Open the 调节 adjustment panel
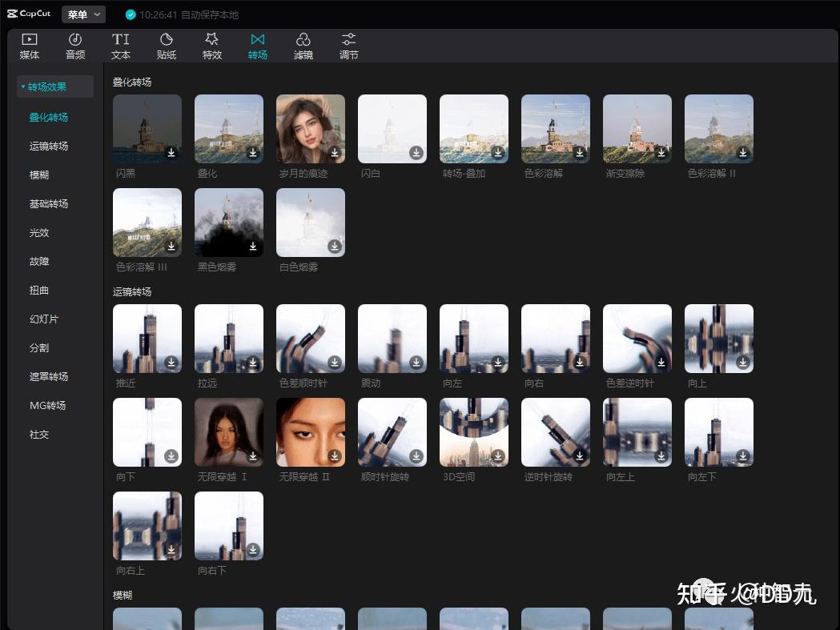Viewport: 840px width, 630px height. (x=349, y=46)
